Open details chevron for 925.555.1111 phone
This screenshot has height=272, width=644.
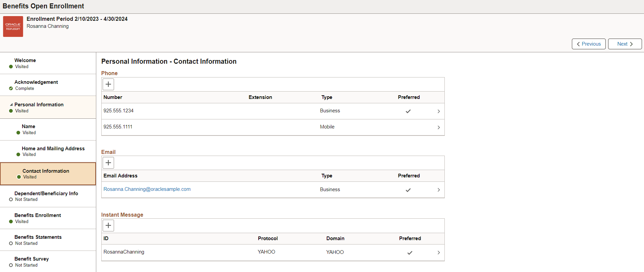click(438, 127)
